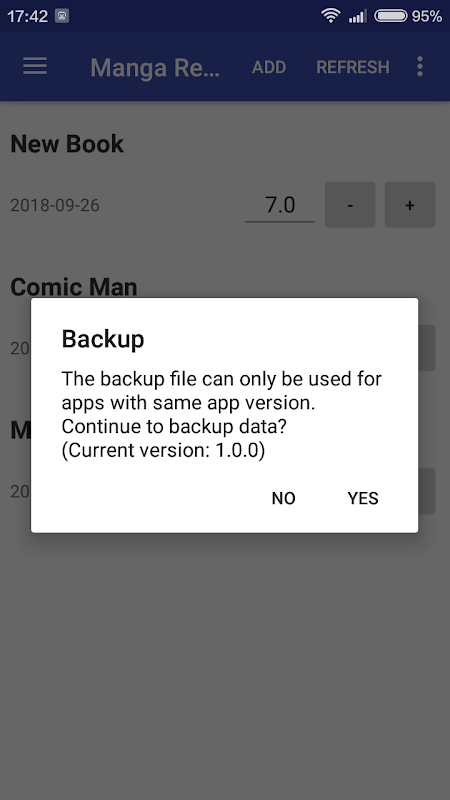450x800 pixels.
Task: Open the hamburger navigation menu
Action: [x=35, y=66]
